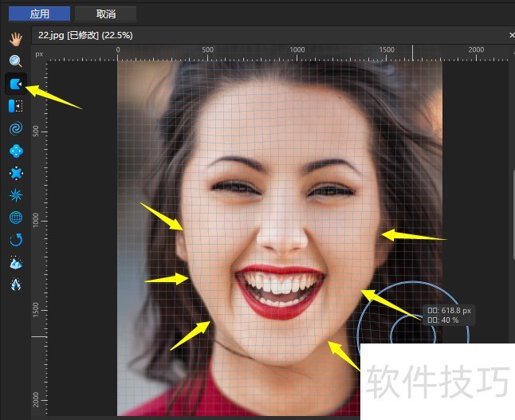Click the px unit ruler corner
This screenshot has height=420, width=515.
coord(39,54)
